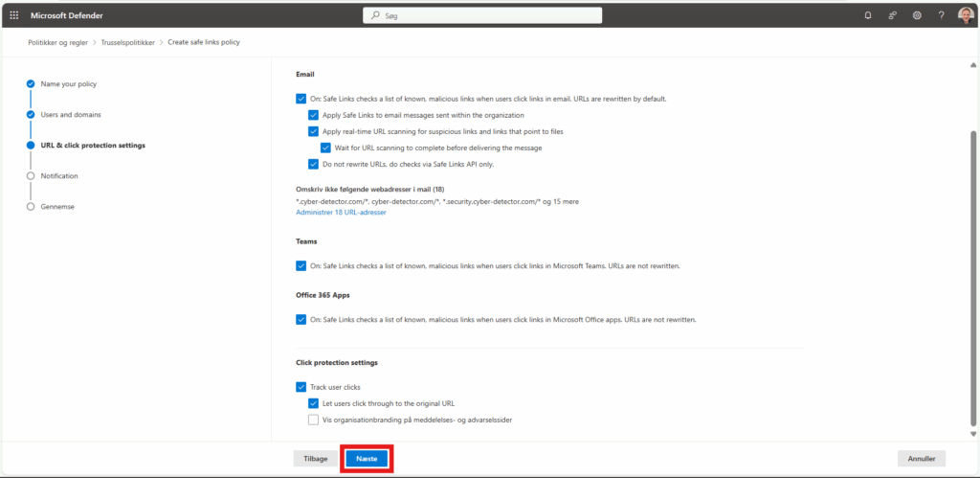Enable Vis organisationbranding checkbox
This screenshot has height=478, width=980.
coord(313,420)
